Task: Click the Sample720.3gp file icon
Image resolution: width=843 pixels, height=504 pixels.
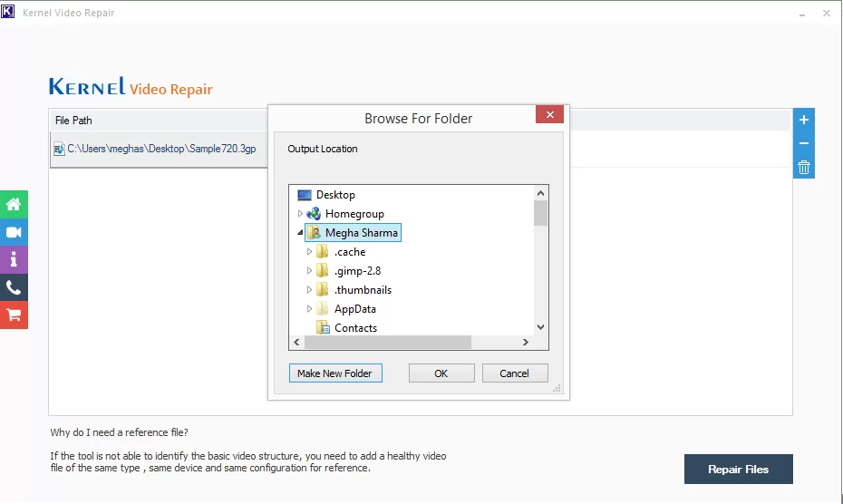Action: [59, 149]
